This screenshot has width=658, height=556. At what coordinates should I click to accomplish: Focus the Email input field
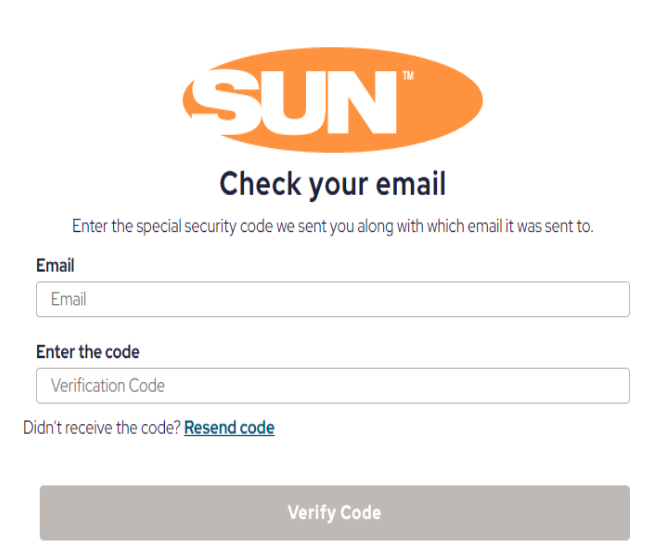coord(333,299)
